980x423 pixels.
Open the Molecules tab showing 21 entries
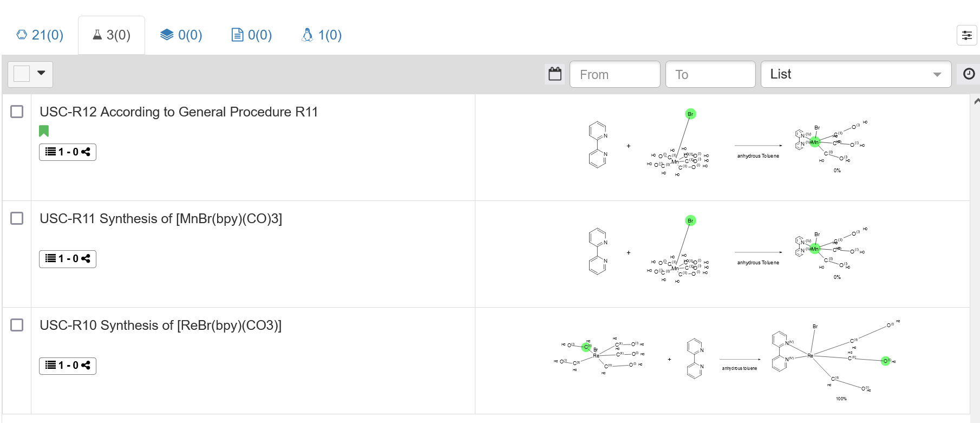pyautogui.click(x=40, y=35)
